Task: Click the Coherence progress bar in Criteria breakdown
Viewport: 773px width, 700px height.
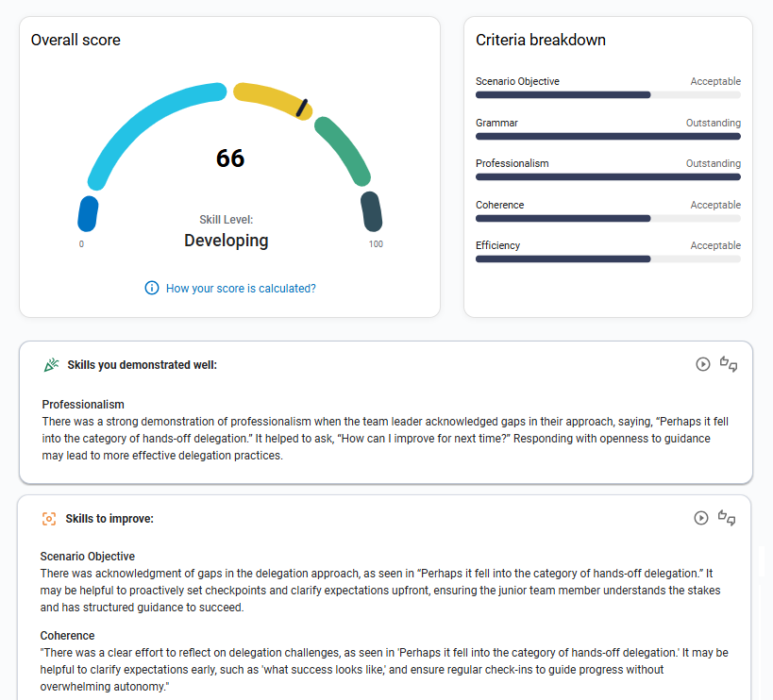Action: tap(608, 218)
